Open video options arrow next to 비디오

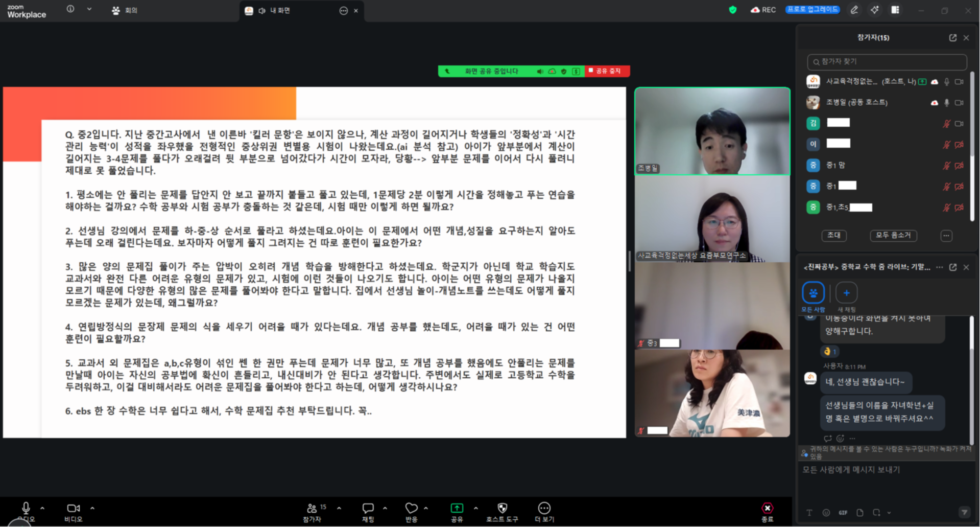[92, 508]
